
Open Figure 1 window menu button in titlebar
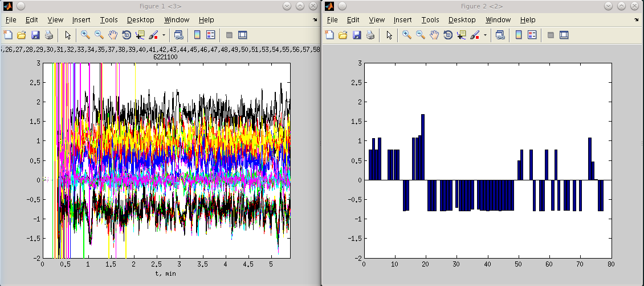pos(9,5)
